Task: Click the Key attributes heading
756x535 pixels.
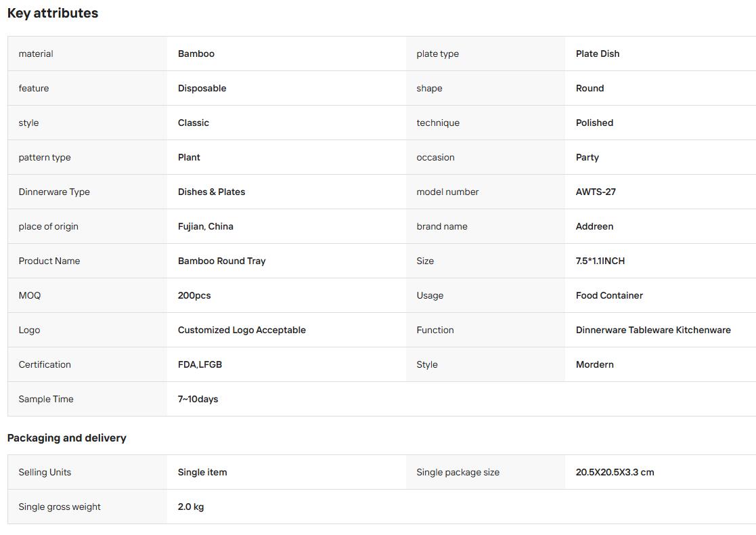Action: tap(53, 13)
